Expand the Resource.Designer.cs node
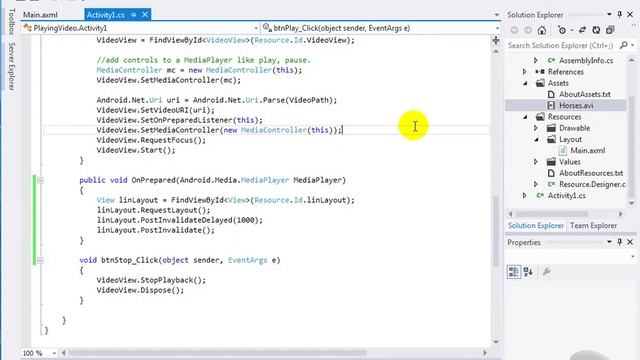The width and height of the screenshot is (640, 360). pyautogui.click(x=536, y=184)
